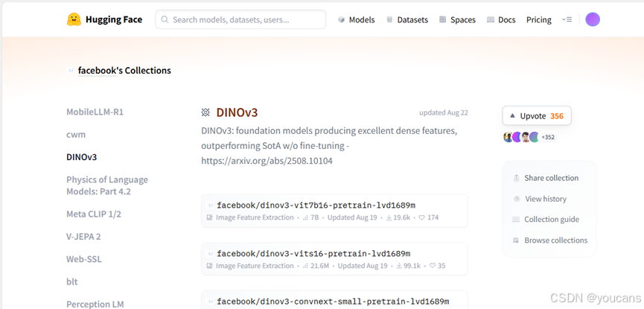Viewport: 644px width, 309px height.
Task: Select the MobileLLM-R1 collection
Action: 95,112
